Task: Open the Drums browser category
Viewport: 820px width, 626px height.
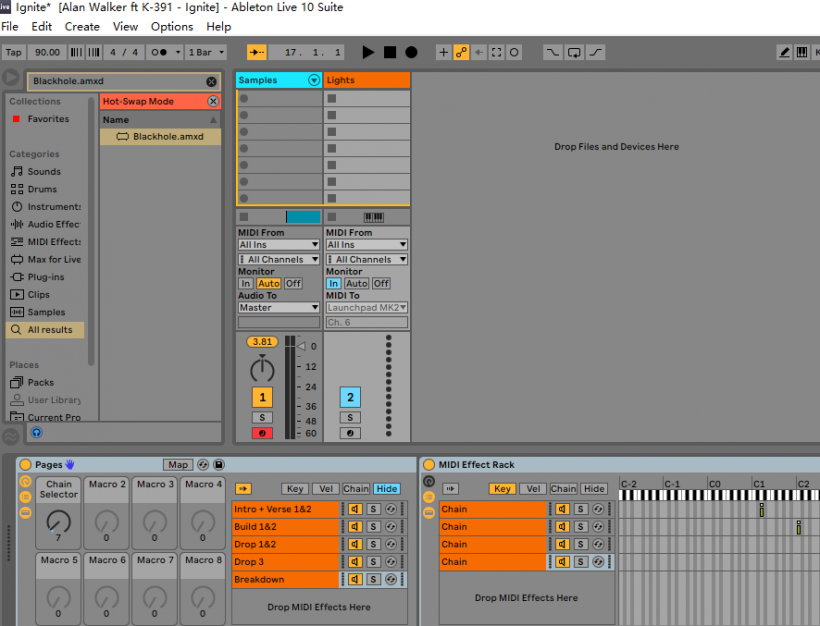Action: [x=42, y=189]
